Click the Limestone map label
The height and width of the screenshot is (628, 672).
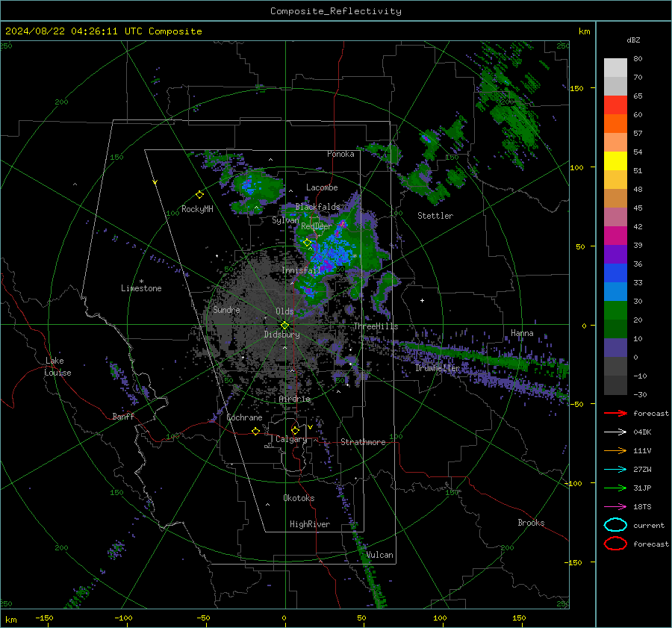pos(141,288)
